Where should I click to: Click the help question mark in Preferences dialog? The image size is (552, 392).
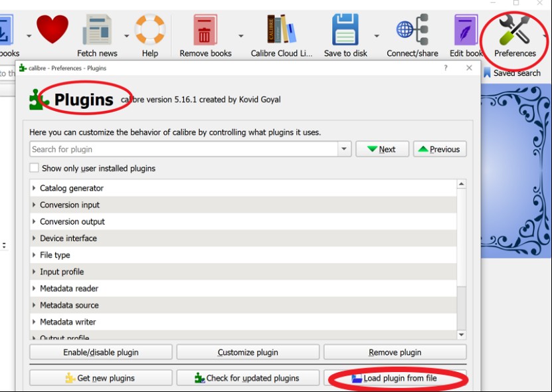446,68
